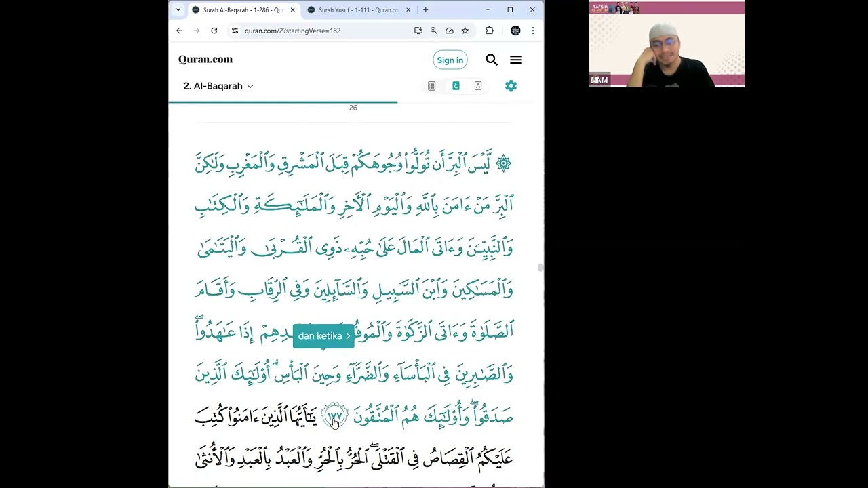
Task: Click the browser page scrollbar thumb
Action: tap(540, 268)
